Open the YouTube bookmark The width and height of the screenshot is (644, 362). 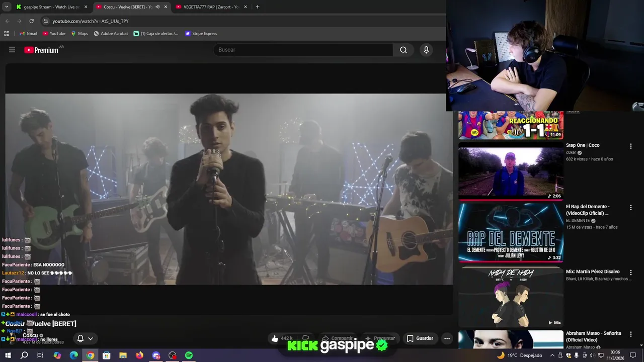tap(54, 34)
